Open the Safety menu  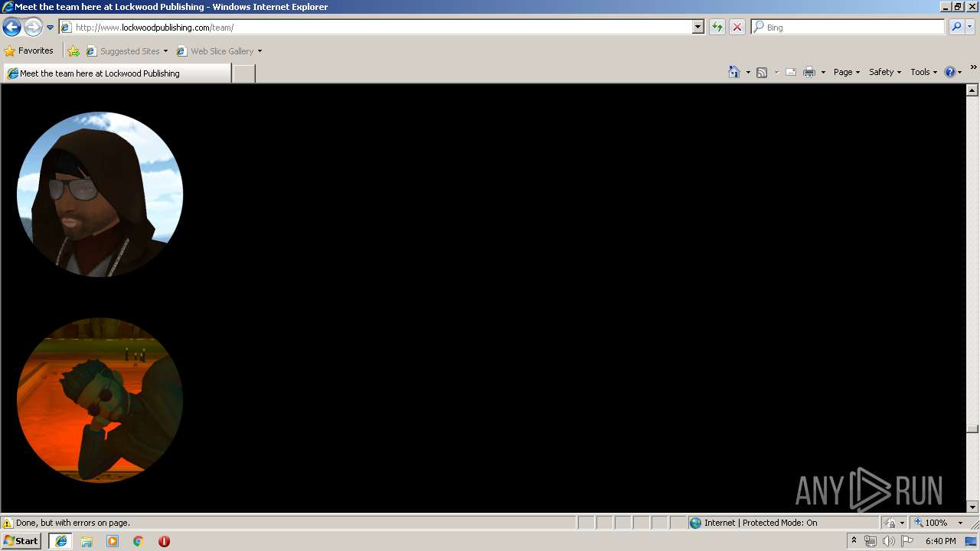885,72
